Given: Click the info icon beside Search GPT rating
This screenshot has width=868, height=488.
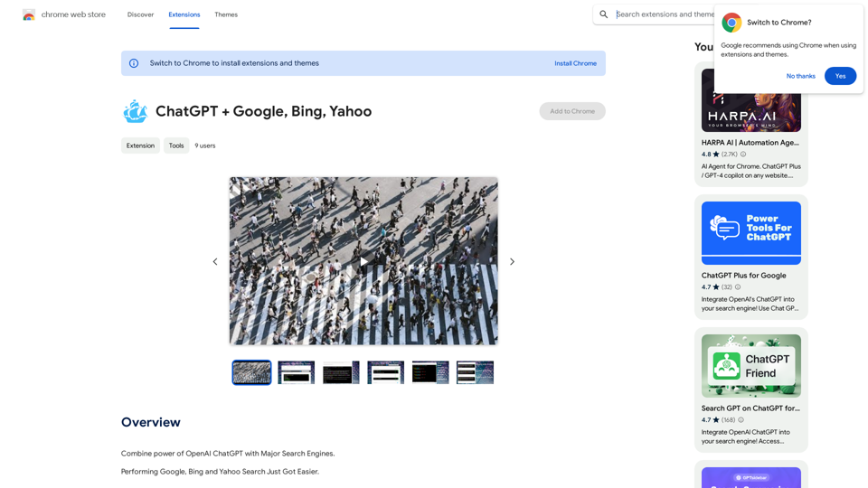Looking at the screenshot, I should [x=741, y=420].
